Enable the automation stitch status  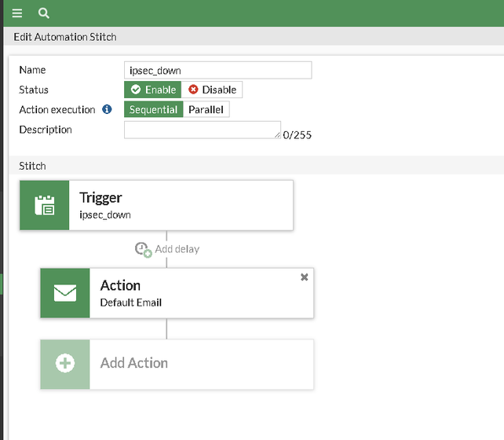(153, 90)
